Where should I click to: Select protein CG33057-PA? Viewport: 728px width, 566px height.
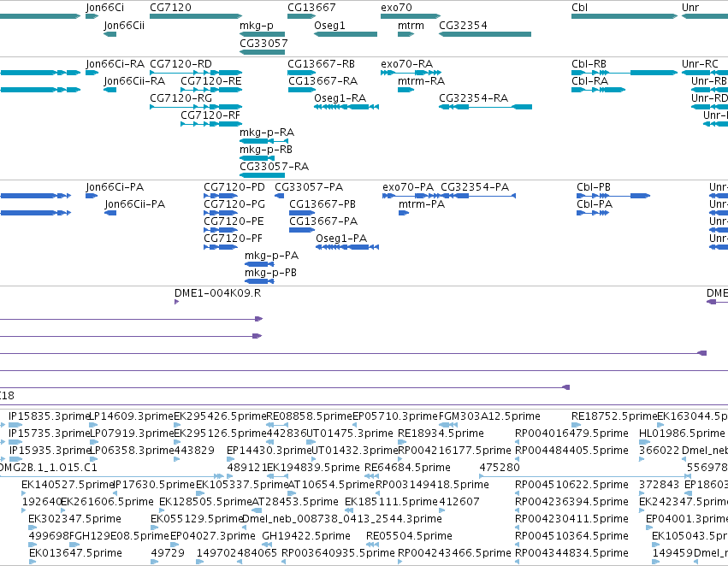[x=280, y=196]
